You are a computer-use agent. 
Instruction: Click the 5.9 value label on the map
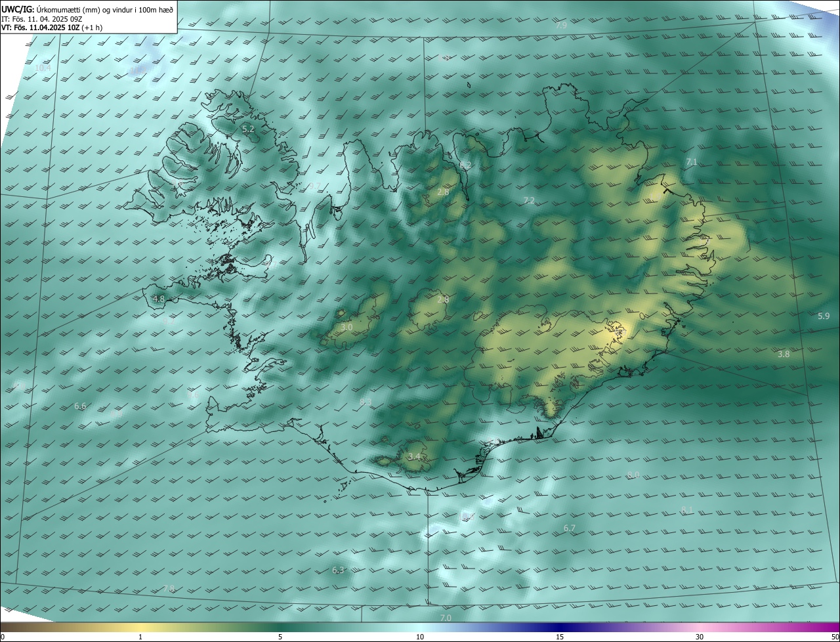coord(824,316)
